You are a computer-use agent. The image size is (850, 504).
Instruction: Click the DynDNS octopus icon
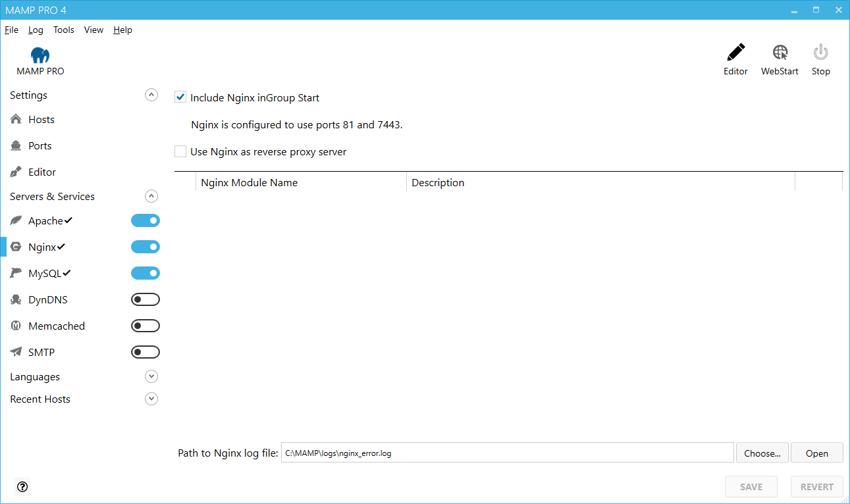(16, 299)
